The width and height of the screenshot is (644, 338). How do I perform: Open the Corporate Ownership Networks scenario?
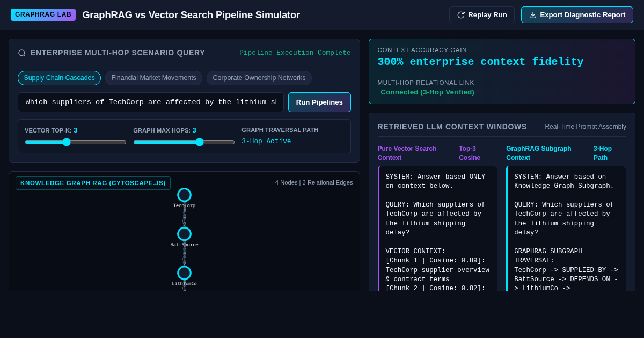(259, 78)
